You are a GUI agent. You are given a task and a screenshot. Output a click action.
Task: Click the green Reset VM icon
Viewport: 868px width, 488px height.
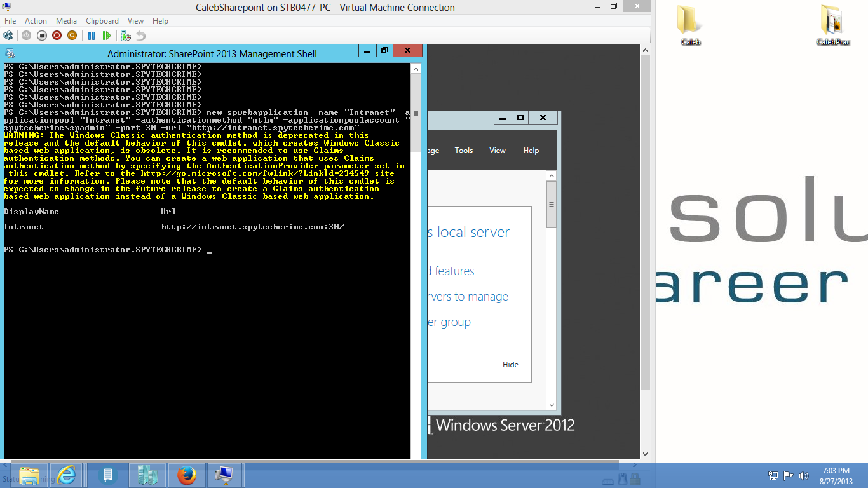click(107, 36)
